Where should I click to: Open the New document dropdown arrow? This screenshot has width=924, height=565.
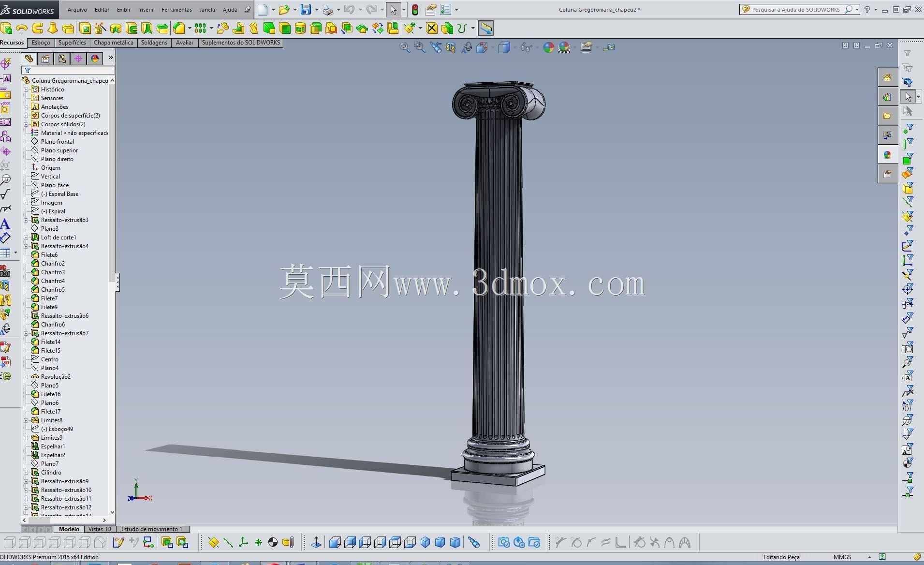pyautogui.click(x=273, y=10)
